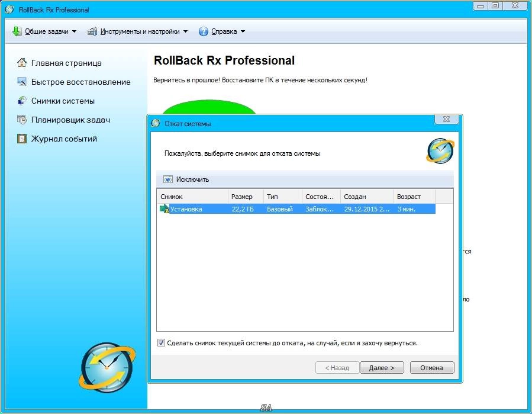Click the Далее > button
This screenshot has width=532, height=414.
(382, 367)
